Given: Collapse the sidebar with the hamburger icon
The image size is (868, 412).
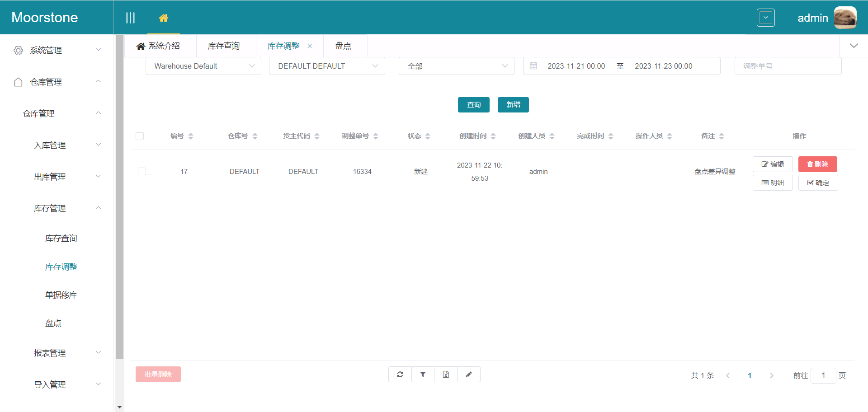Looking at the screenshot, I should 131,18.
